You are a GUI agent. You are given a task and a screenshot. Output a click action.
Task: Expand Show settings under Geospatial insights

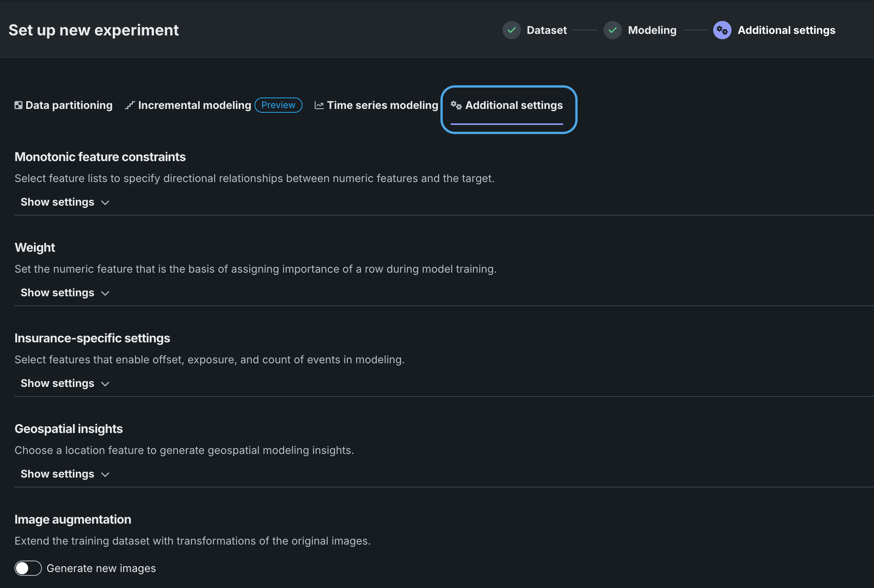click(x=65, y=474)
